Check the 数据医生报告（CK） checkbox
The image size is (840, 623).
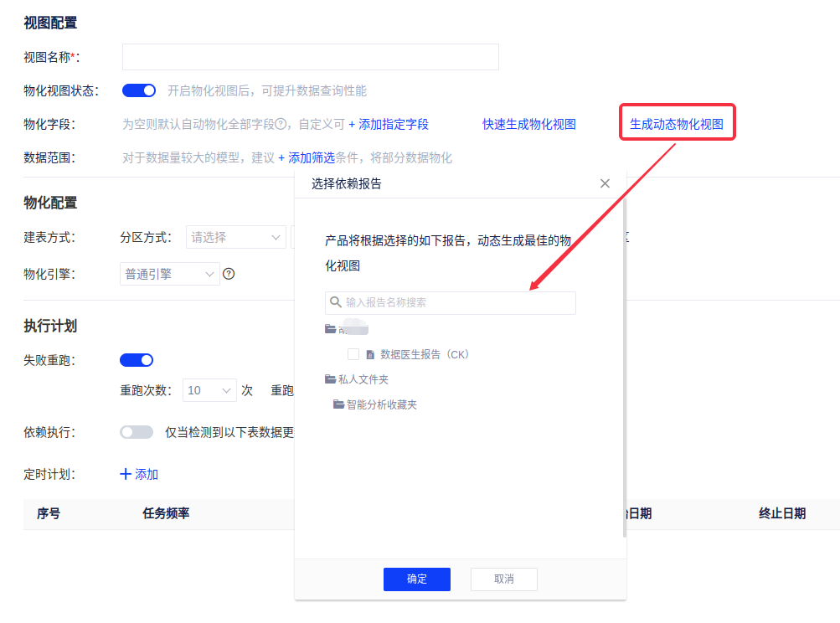353,354
